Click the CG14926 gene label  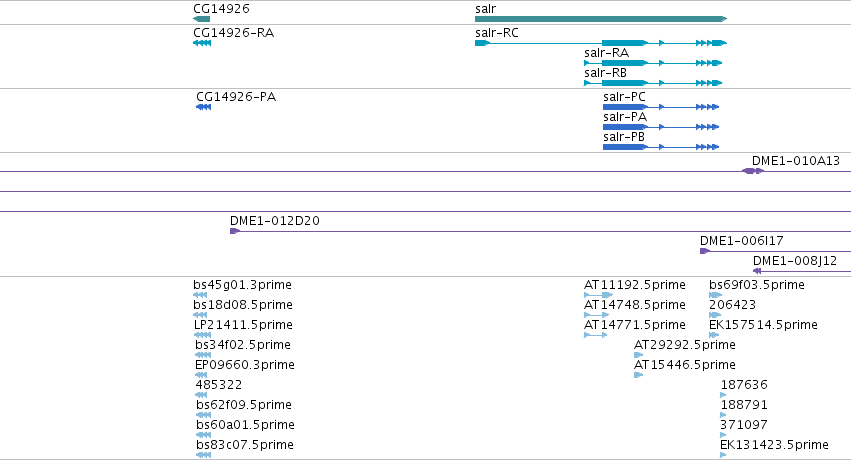[221, 9]
